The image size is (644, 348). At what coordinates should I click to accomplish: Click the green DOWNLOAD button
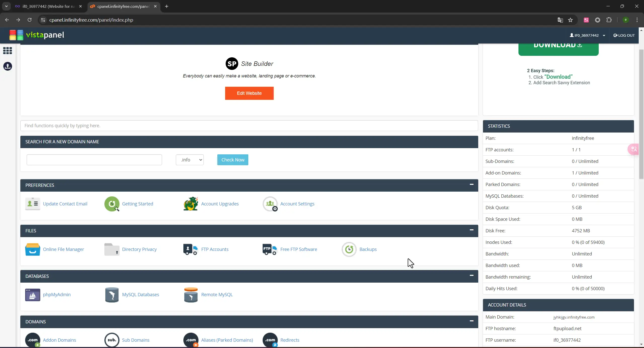click(x=558, y=49)
